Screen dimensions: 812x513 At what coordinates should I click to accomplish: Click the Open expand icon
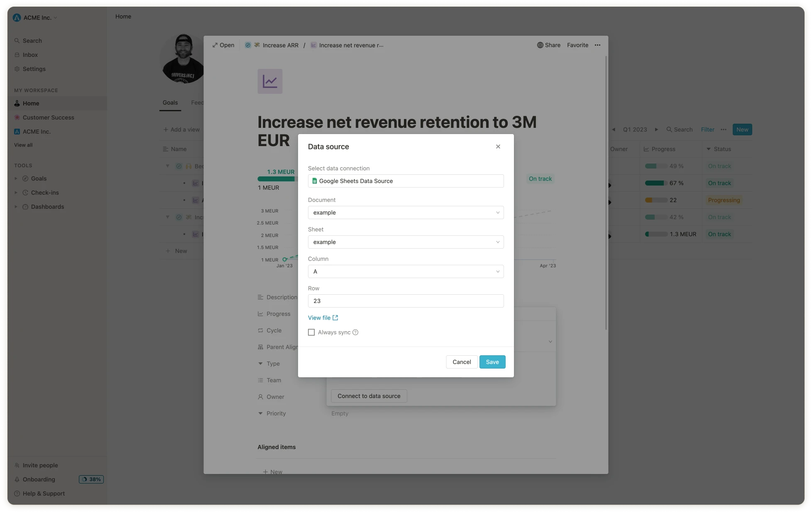tap(215, 45)
